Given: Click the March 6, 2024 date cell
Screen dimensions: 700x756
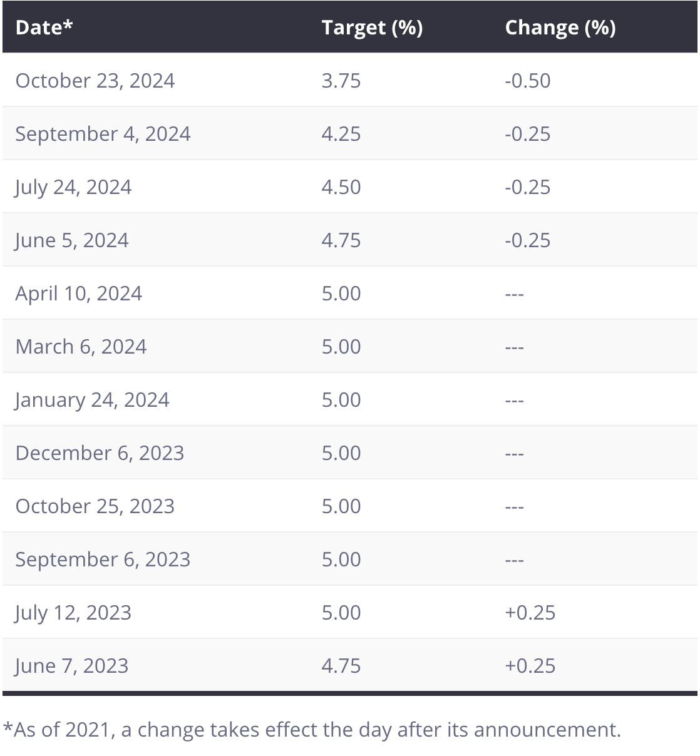Looking at the screenshot, I should coord(81,347).
